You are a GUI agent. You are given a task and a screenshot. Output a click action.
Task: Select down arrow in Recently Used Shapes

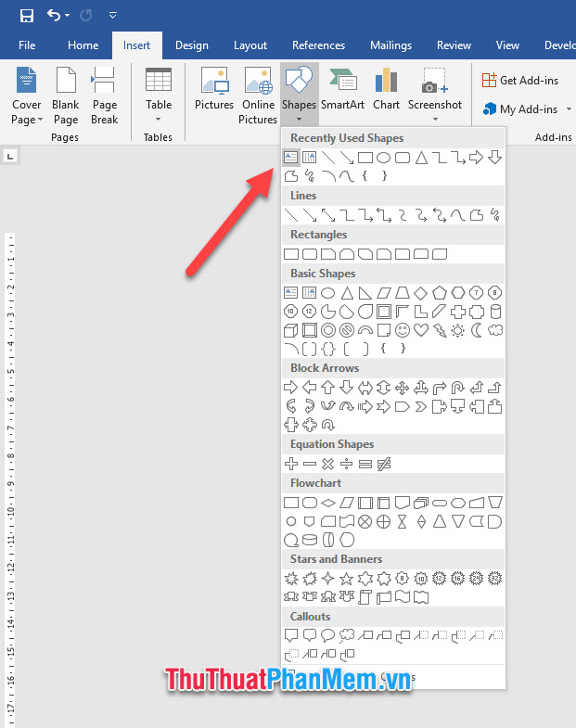[x=494, y=158]
